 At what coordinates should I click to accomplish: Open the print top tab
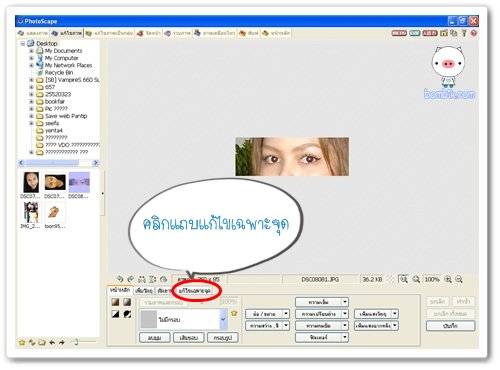point(249,33)
